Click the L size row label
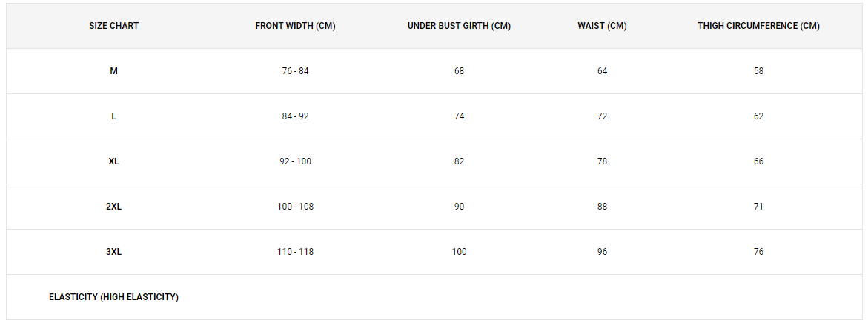868x323 pixels. [113, 117]
